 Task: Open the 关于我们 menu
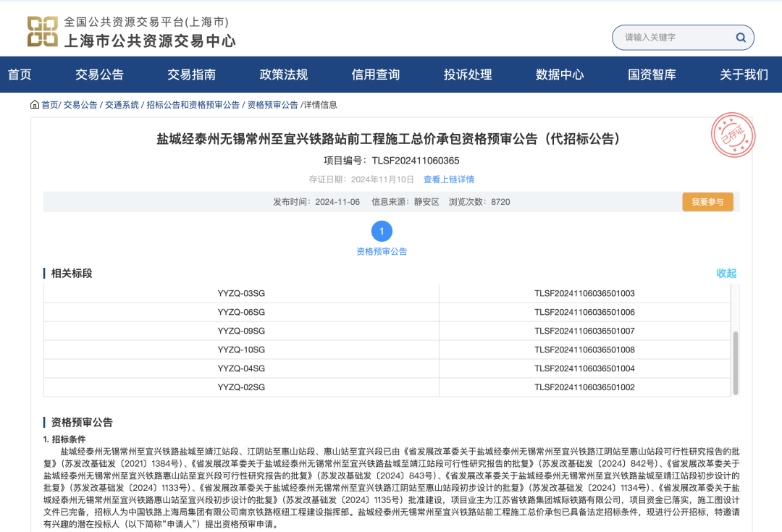pyautogui.click(x=744, y=75)
